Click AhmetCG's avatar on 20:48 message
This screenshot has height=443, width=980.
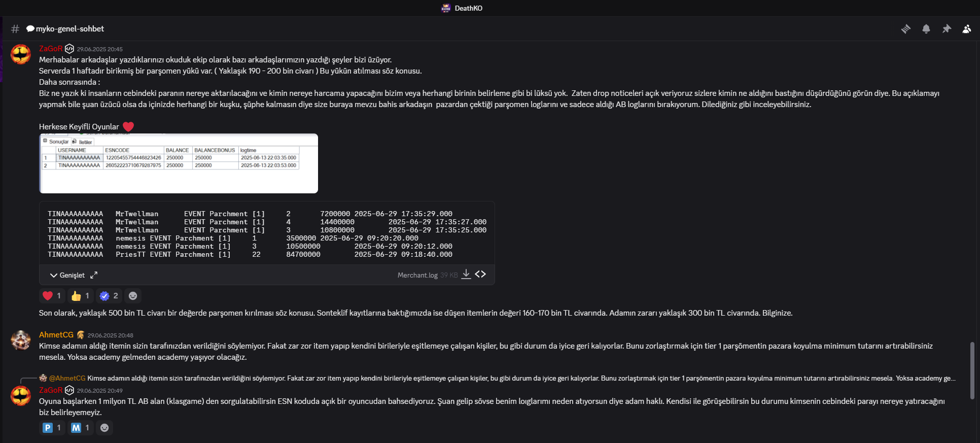21,340
